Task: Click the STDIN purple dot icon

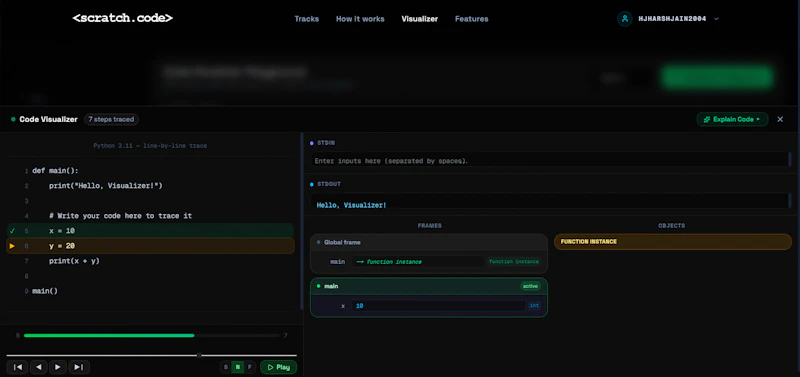Action: [x=312, y=143]
